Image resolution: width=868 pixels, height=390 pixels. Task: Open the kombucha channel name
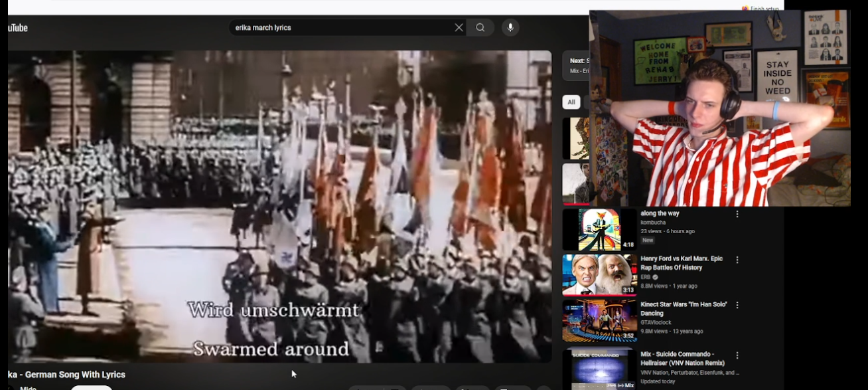(x=653, y=223)
